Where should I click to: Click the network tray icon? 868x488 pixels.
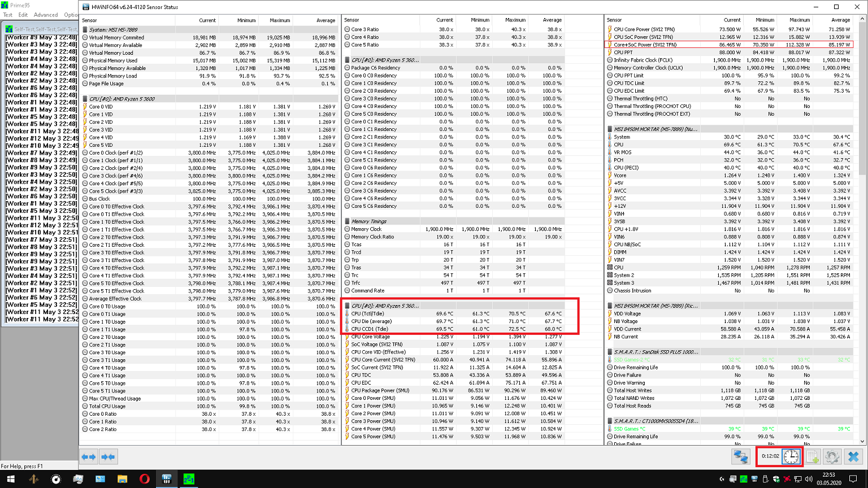click(798, 479)
